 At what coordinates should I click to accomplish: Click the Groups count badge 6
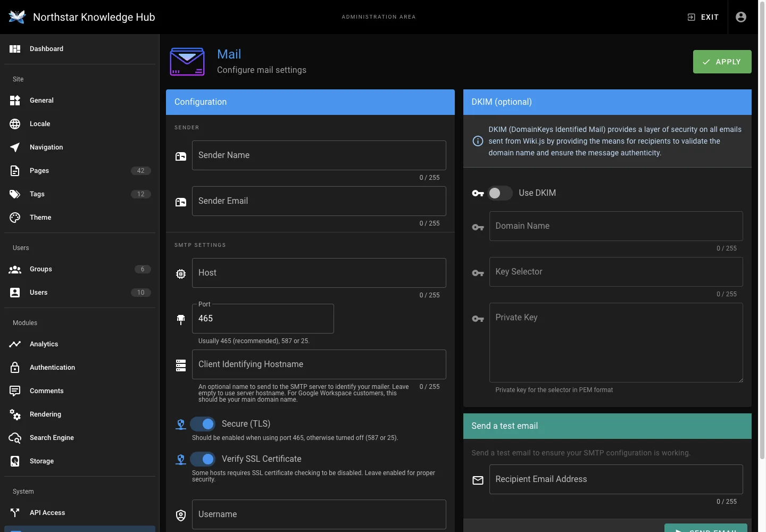(143, 269)
